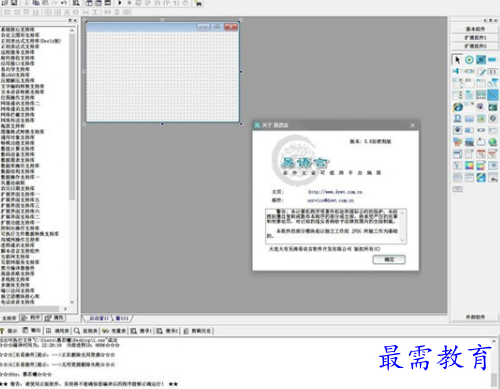Expand more components with the down arrow button
Screen dimensions: 500x389
click(457, 189)
